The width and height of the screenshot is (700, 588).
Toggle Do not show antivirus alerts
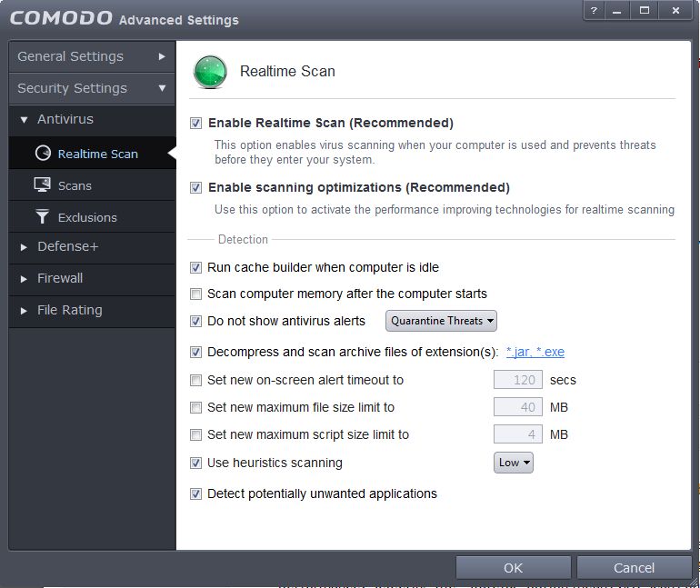pos(195,321)
